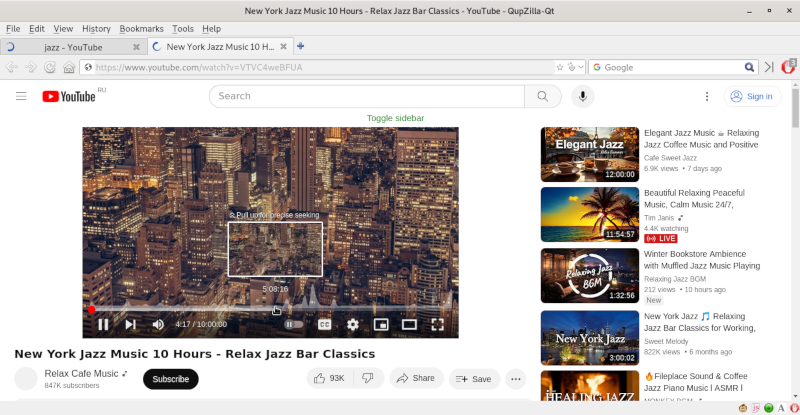Open Winter Bookstore Ambience video title

[x=702, y=260]
